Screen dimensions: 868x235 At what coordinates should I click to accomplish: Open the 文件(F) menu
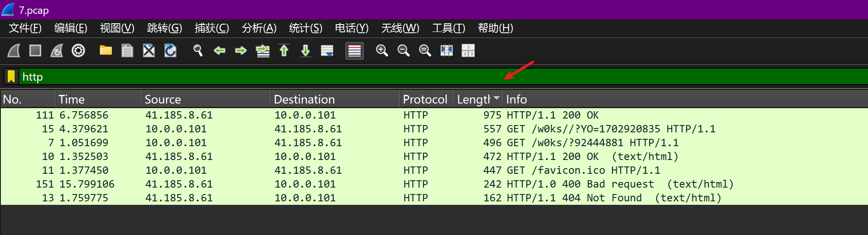25,28
